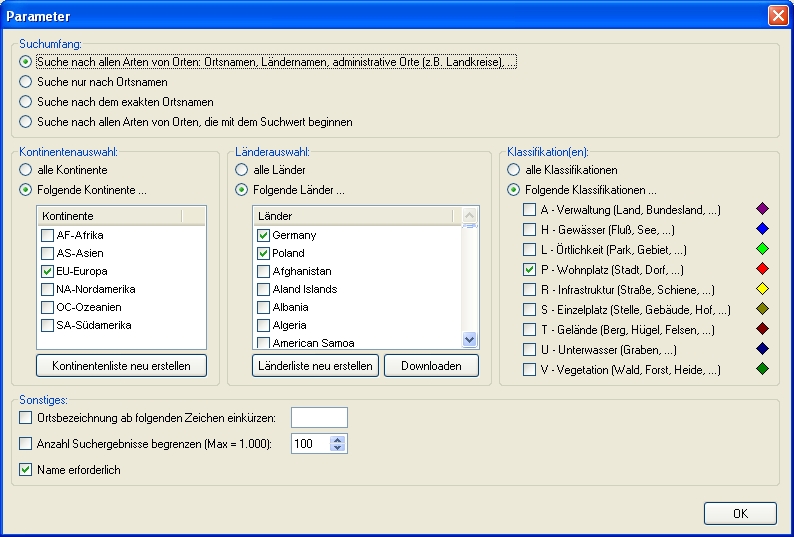The width and height of the screenshot is (794, 537).
Task: Click the blue diamond for Gewässer
Action: pyautogui.click(x=762, y=228)
